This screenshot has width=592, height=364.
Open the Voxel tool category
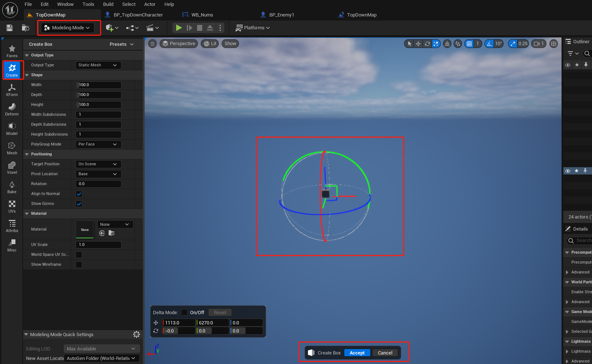pyautogui.click(x=12, y=168)
